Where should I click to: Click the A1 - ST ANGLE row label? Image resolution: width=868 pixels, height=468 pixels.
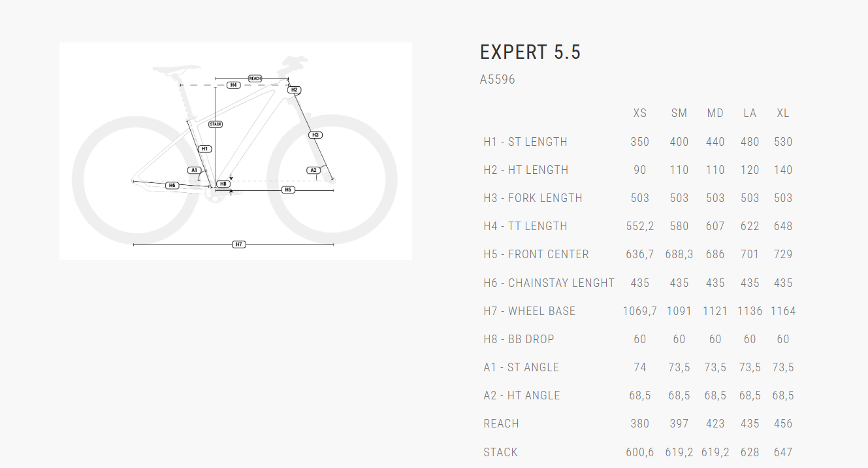(521, 367)
